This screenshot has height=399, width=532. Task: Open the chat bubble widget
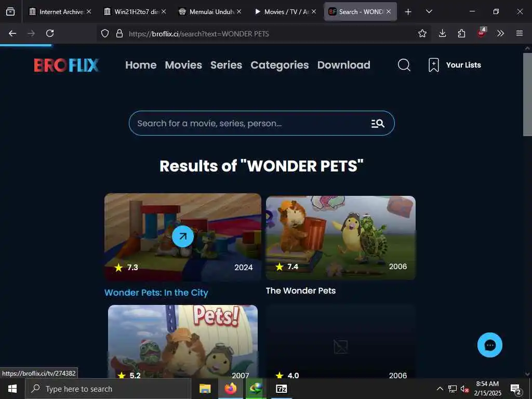click(489, 345)
